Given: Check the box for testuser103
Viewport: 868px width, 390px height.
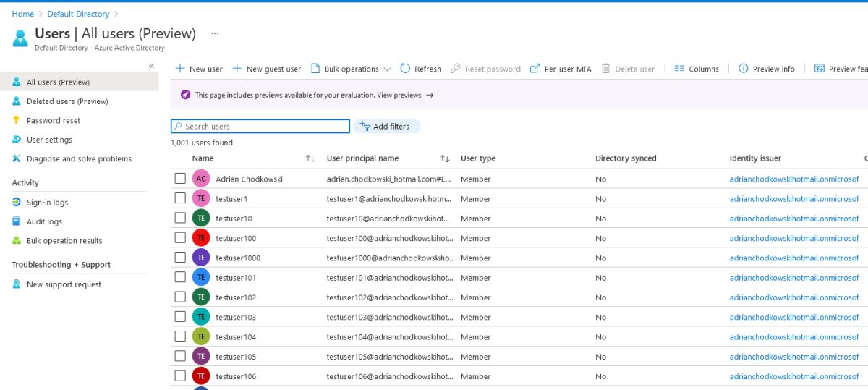Looking at the screenshot, I should pyautogui.click(x=180, y=317).
